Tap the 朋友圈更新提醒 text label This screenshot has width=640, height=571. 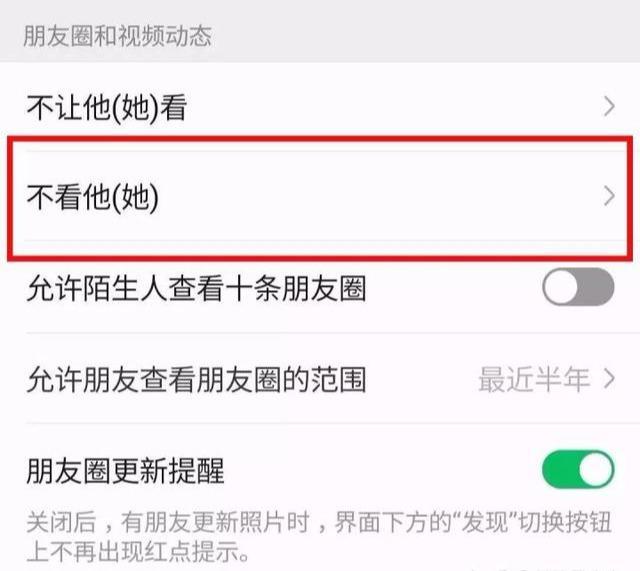(x=125, y=471)
